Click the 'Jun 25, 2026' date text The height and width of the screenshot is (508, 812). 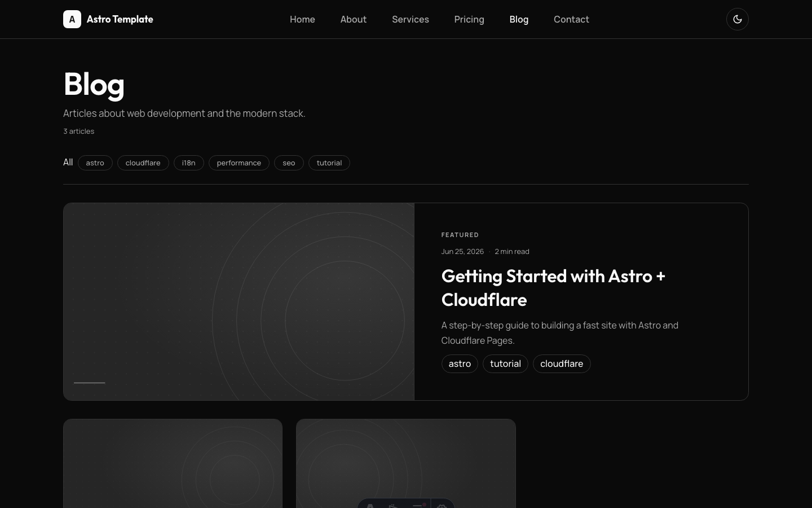[x=462, y=251]
